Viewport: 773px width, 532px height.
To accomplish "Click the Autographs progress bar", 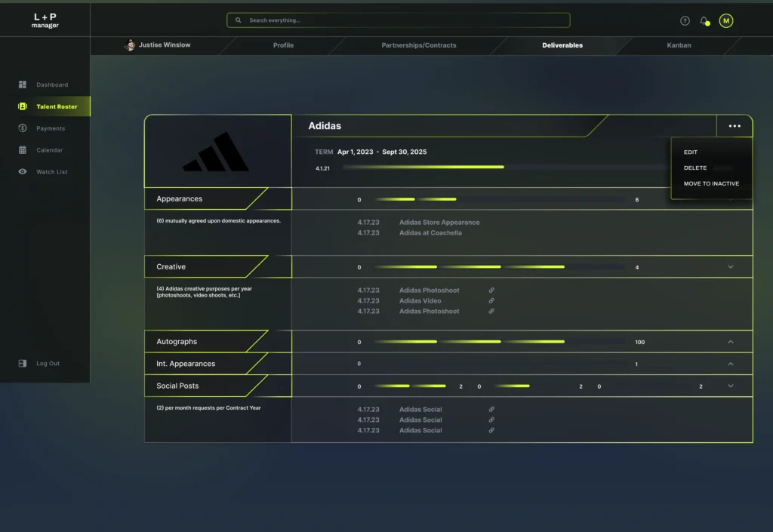I will (500, 342).
